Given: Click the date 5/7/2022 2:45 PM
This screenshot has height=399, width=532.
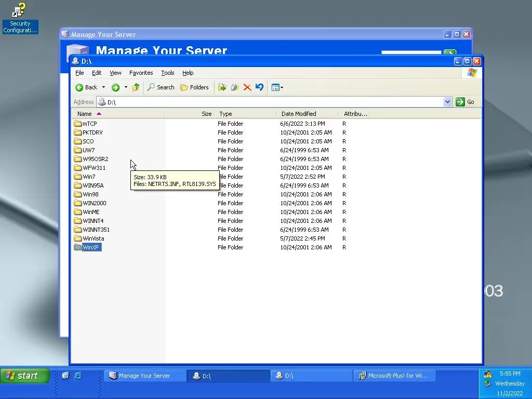Looking at the screenshot, I should coord(302,238).
